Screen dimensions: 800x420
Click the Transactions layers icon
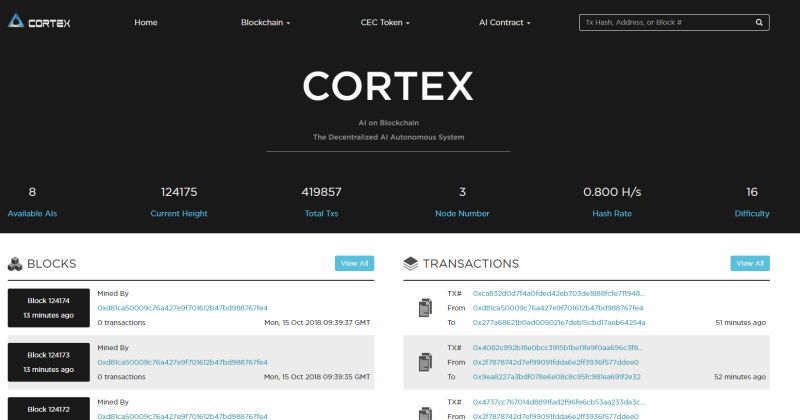pyautogui.click(x=410, y=264)
